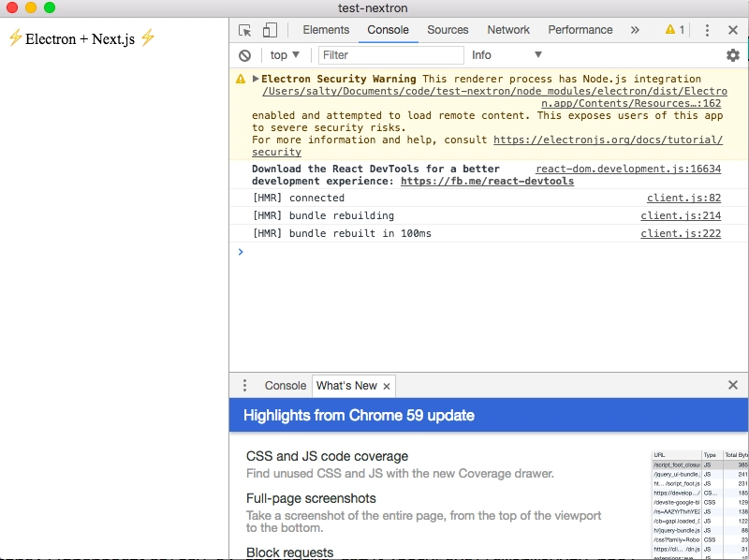
Task: Open the Network tab
Action: tap(508, 30)
